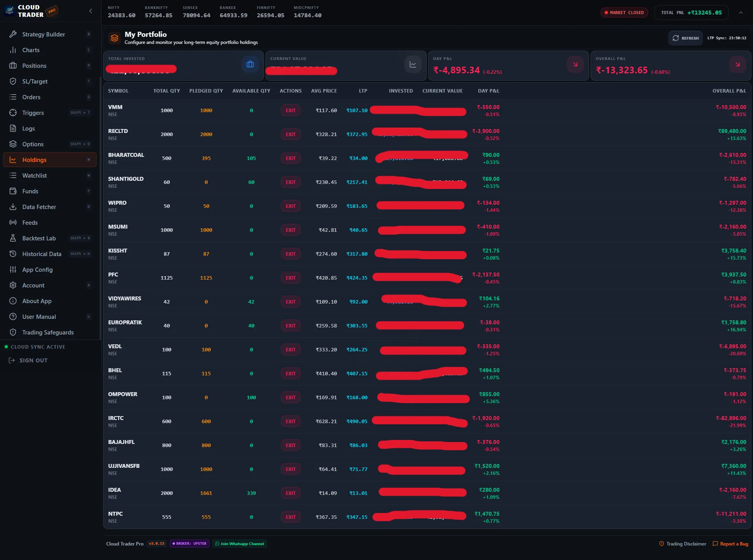753x560 pixels.
Task: Select Funds label in sidebar
Action: point(30,191)
